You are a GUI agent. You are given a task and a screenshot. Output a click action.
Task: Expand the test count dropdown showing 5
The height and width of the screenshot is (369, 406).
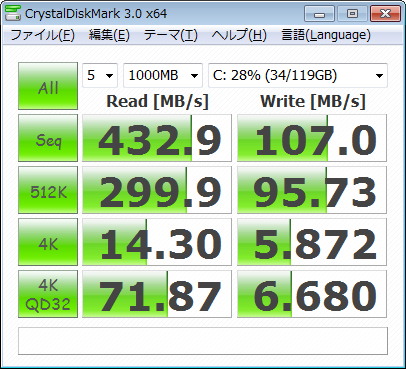point(100,76)
